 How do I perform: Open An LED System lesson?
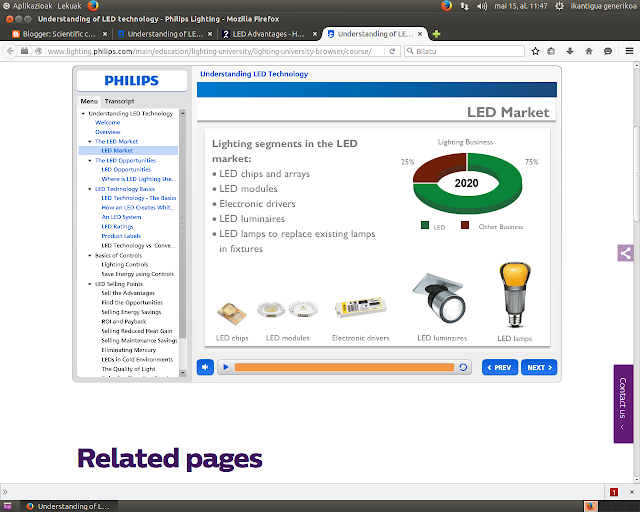tap(121, 217)
